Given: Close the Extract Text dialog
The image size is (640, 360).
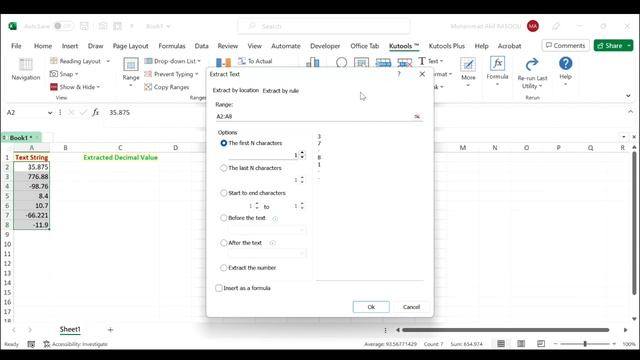Looking at the screenshot, I should [422, 74].
